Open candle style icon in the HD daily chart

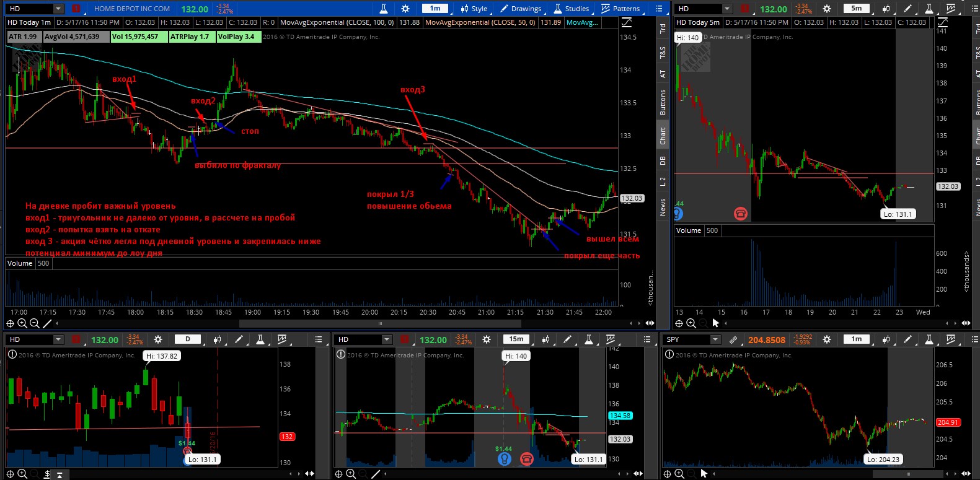tap(217, 339)
